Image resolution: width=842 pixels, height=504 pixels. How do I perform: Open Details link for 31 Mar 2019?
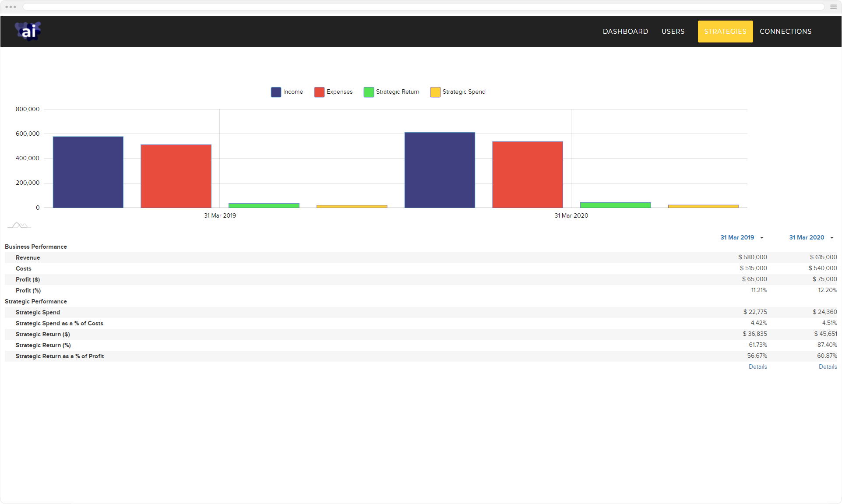point(757,367)
